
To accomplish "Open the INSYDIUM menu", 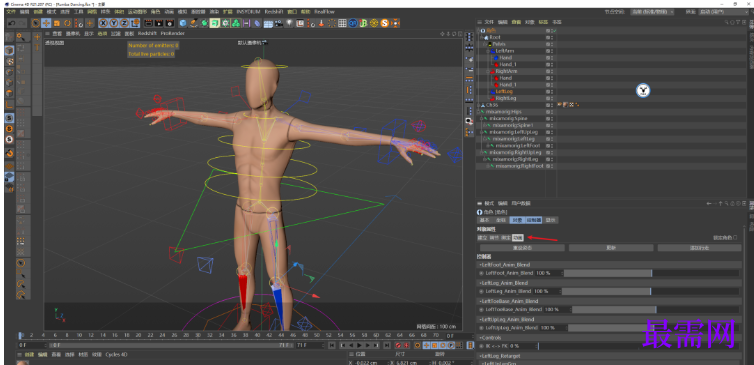I will (249, 12).
